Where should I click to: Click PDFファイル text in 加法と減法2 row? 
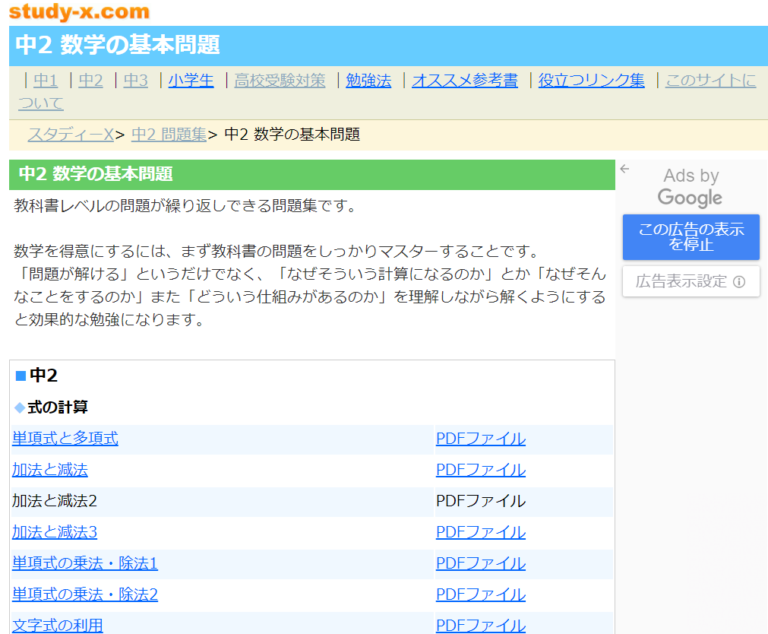(x=481, y=501)
